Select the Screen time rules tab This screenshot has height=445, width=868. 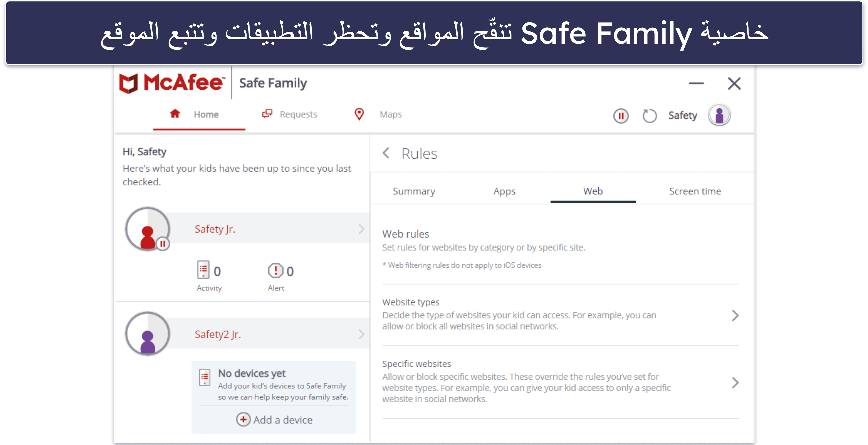pyautogui.click(x=695, y=191)
